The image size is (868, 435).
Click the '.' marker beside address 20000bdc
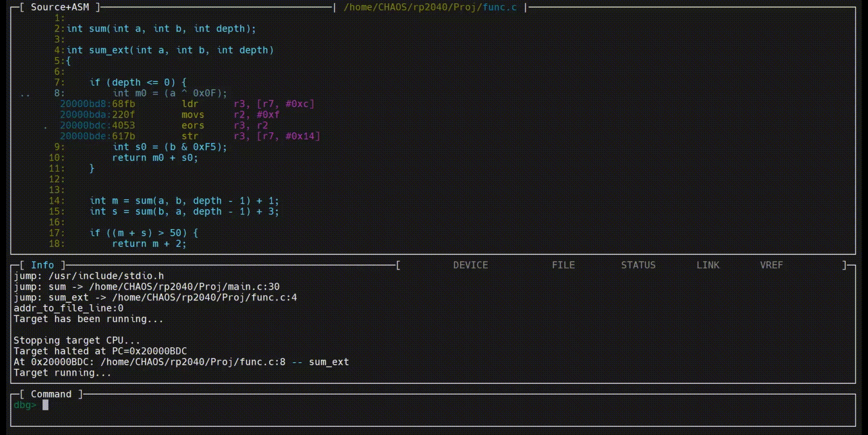click(x=45, y=126)
